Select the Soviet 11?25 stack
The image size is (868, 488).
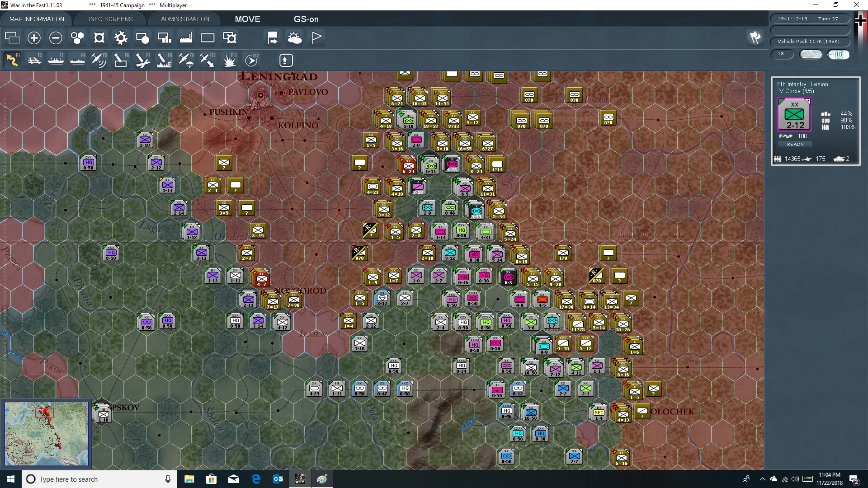click(578, 324)
